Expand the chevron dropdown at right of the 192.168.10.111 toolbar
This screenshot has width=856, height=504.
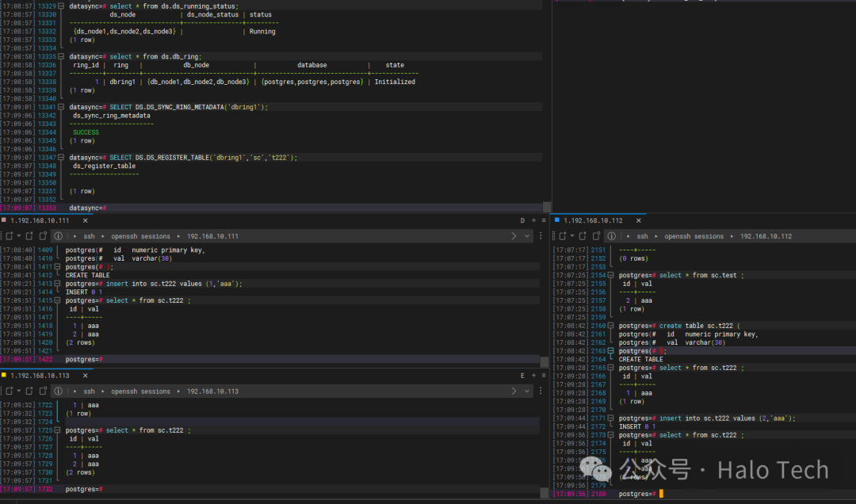[x=527, y=236]
